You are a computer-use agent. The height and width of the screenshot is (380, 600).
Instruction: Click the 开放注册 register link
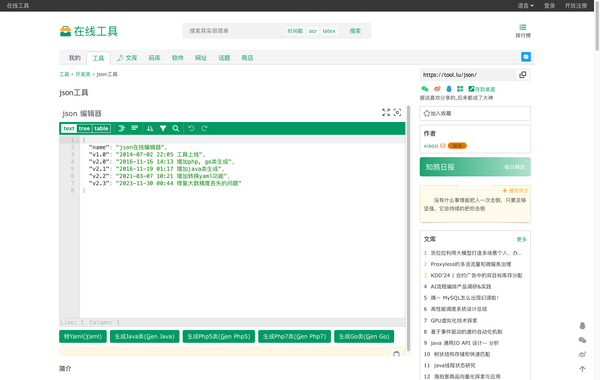pos(576,5)
